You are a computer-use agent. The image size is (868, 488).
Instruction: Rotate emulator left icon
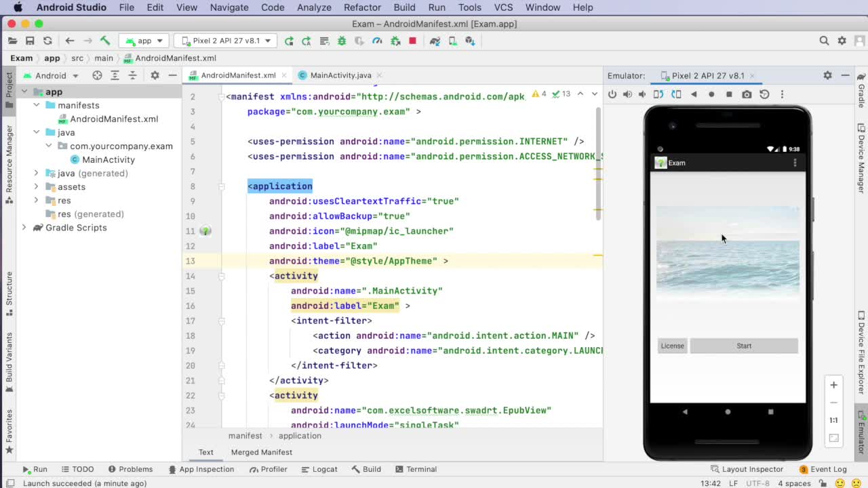658,94
